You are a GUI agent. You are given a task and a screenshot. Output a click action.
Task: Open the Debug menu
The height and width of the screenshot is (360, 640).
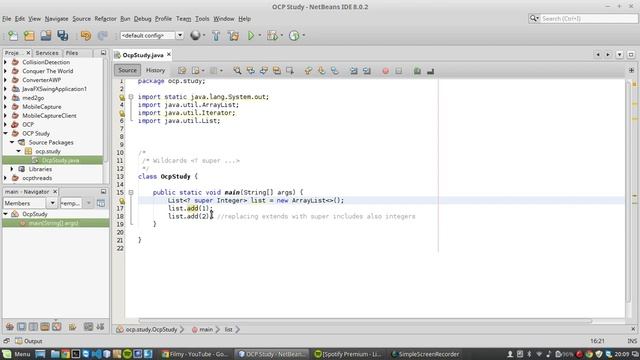coord(142,19)
